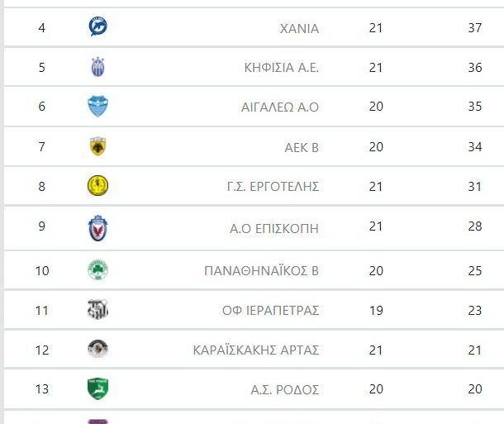Click the ΟΦ ΙΕΡΑΠΕΤΡΑΣ striped crest
This screenshot has height=424, width=504.
(97, 310)
